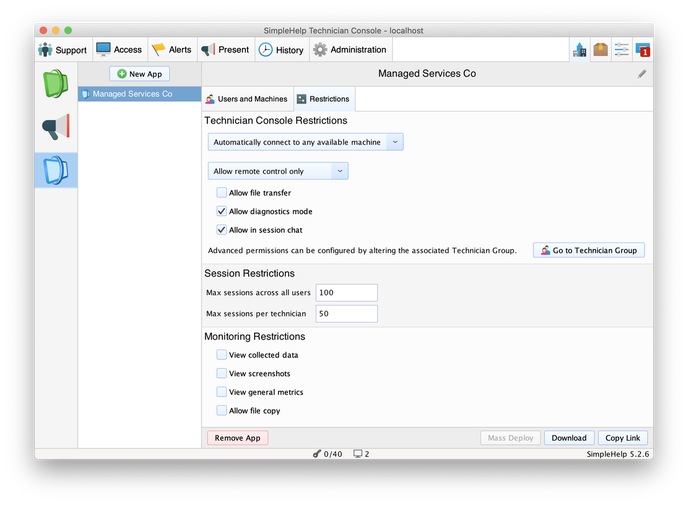688x505 pixels.
Task: Click the monitor count status icon
Action: pos(358,454)
